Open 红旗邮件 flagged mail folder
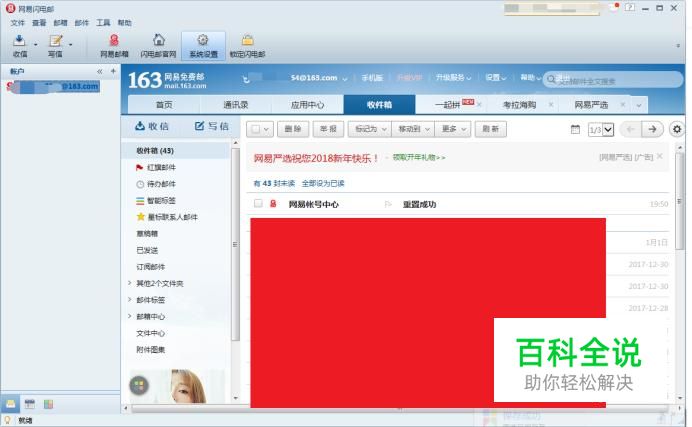 [x=156, y=167]
